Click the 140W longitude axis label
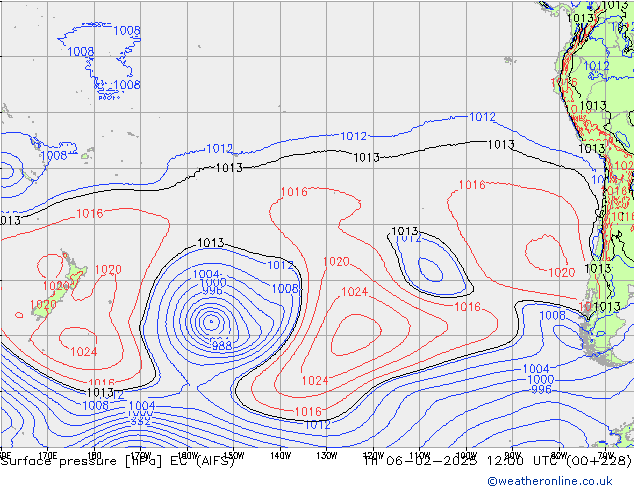 coord(281,456)
